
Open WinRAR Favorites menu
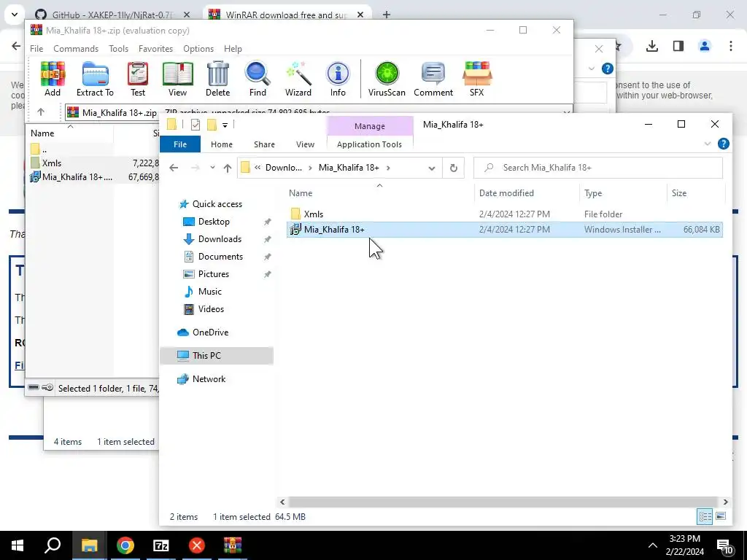coord(155,49)
